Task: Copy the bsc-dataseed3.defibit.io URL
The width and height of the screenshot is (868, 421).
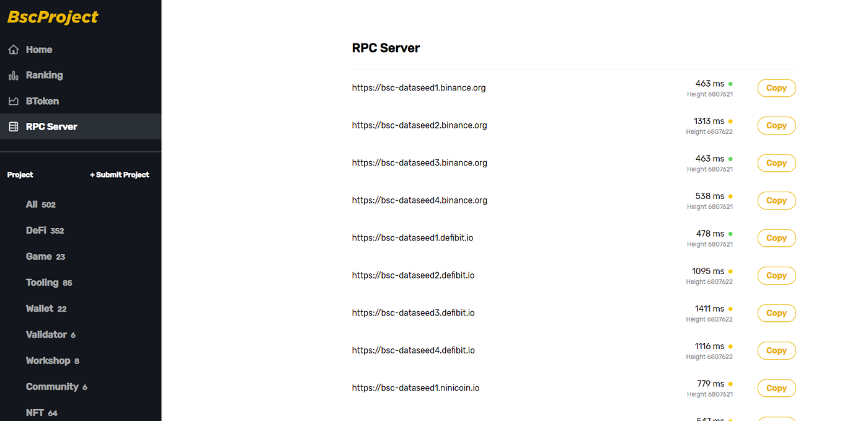Action: pyautogui.click(x=776, y=313)
